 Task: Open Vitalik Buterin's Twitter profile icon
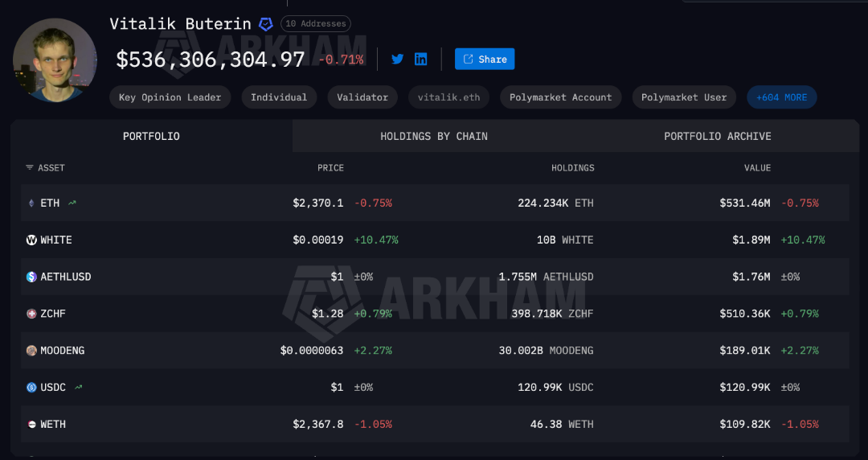pos(398,60)
